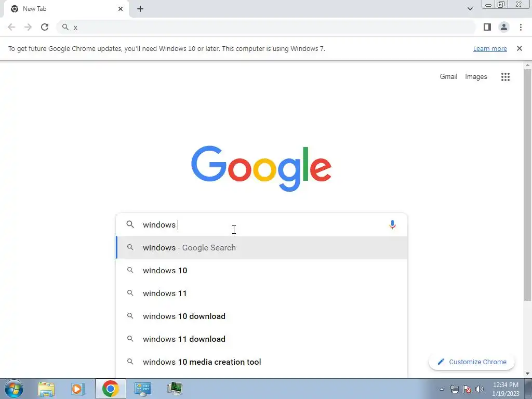Open Chrome's three-dot menu
The height and width of the screenshot is (399, 532).
521,27
